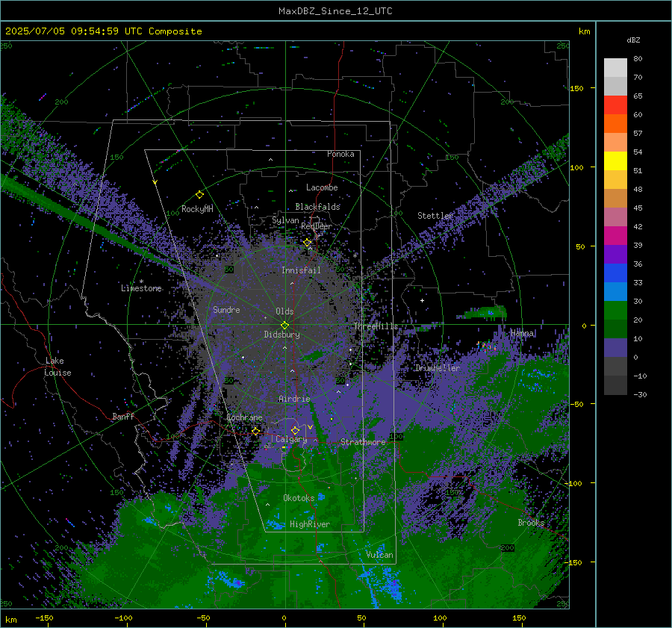Click the timestamp 2025/07/05 09:54:59 UTC Composite
672x628 pixels.
104,31
